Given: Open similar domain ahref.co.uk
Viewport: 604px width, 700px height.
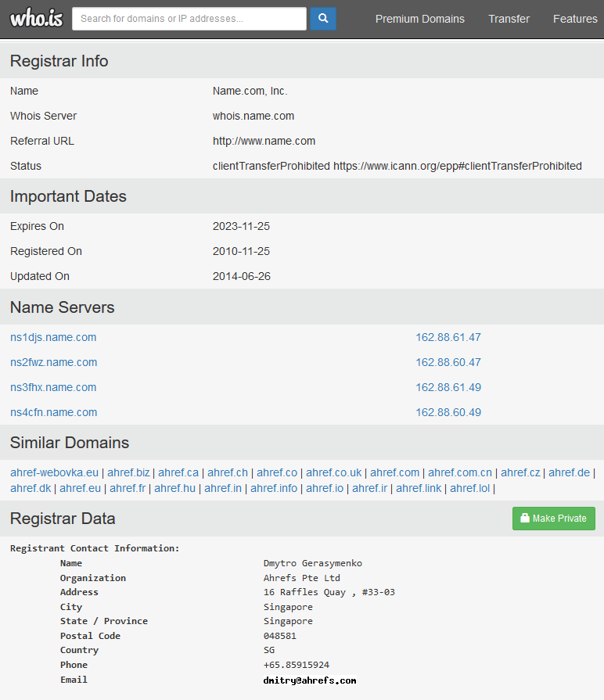Looking at the screenshot, I should [334, 472].
